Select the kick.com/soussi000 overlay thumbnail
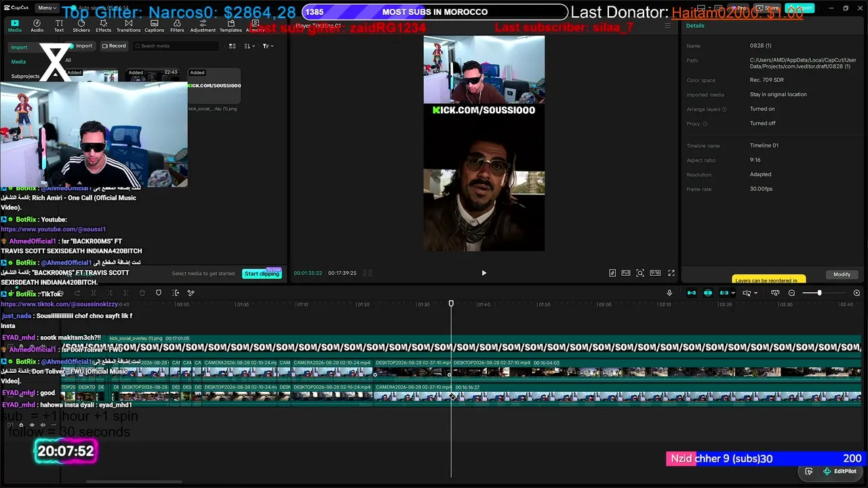Image resolution: width=868 pixels, height=488 pixels. tap(214, 86)
